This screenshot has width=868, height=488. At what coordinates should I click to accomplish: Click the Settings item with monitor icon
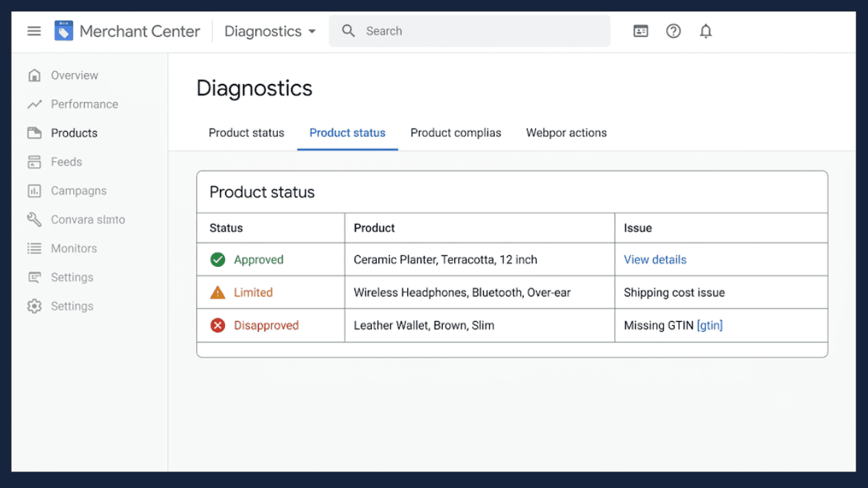(34, 278)
